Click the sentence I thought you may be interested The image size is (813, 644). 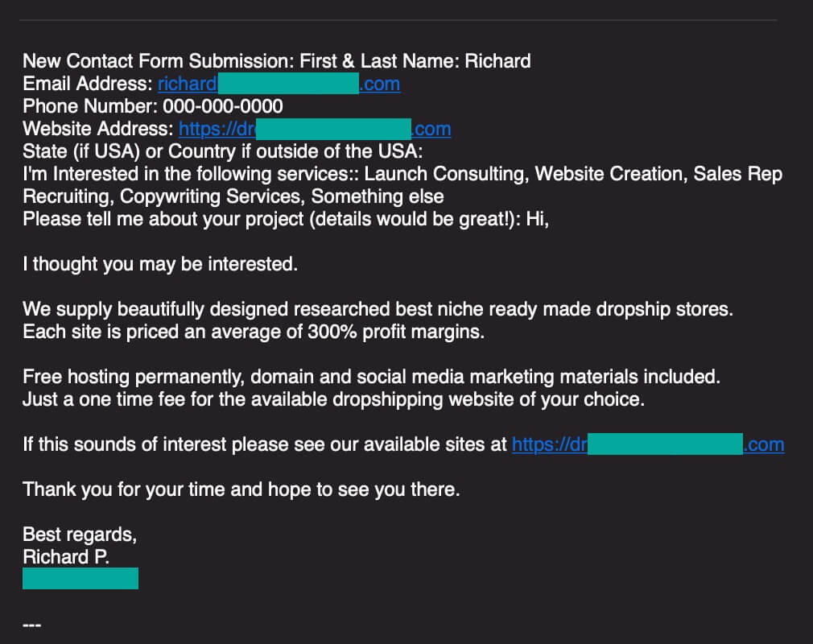pos(160,264)
